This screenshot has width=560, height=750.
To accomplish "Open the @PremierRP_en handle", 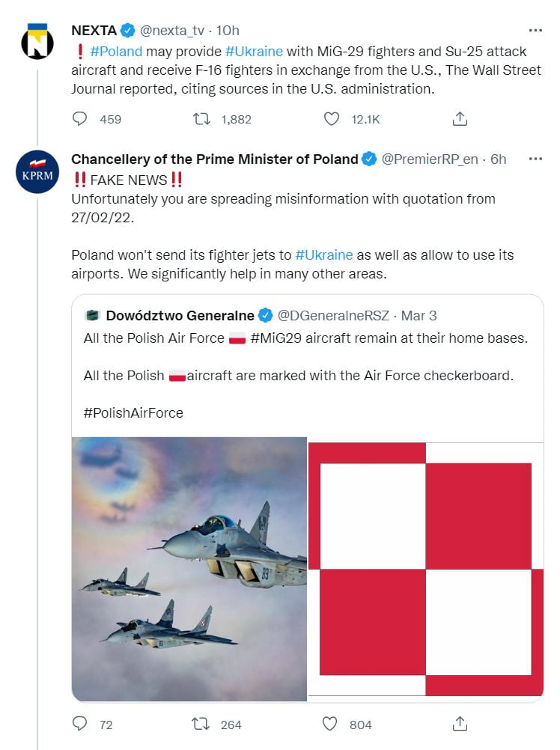I will click(430, 159).
